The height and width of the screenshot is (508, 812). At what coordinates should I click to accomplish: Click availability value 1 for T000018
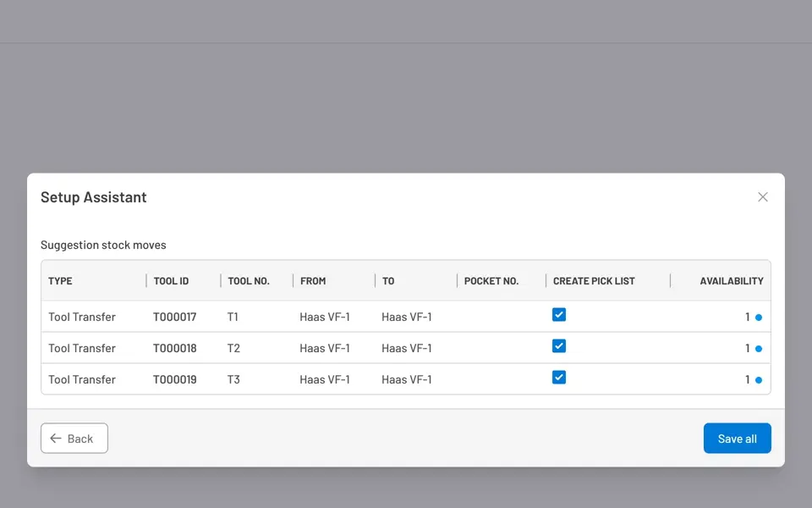tap(747, 348)
